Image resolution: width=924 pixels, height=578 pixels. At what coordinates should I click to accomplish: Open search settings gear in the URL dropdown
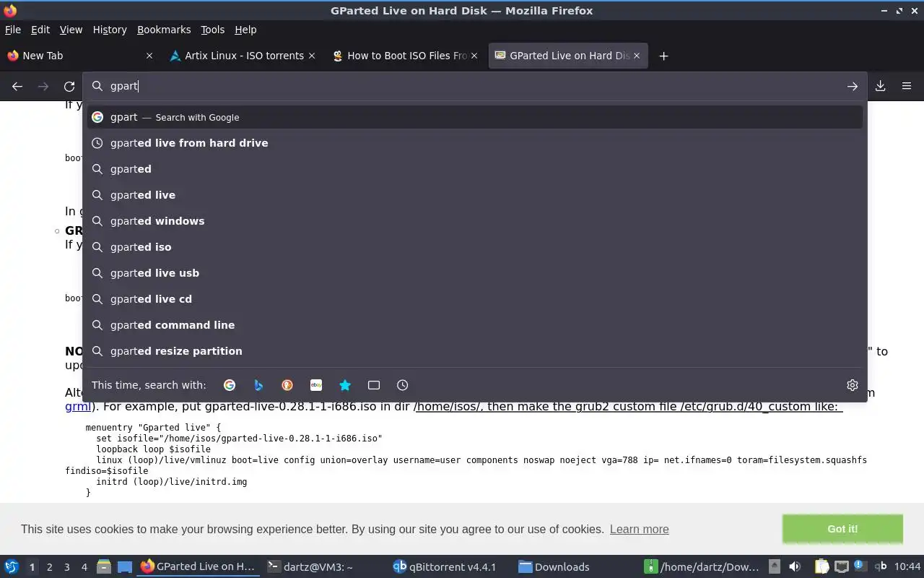pos(853,385)
